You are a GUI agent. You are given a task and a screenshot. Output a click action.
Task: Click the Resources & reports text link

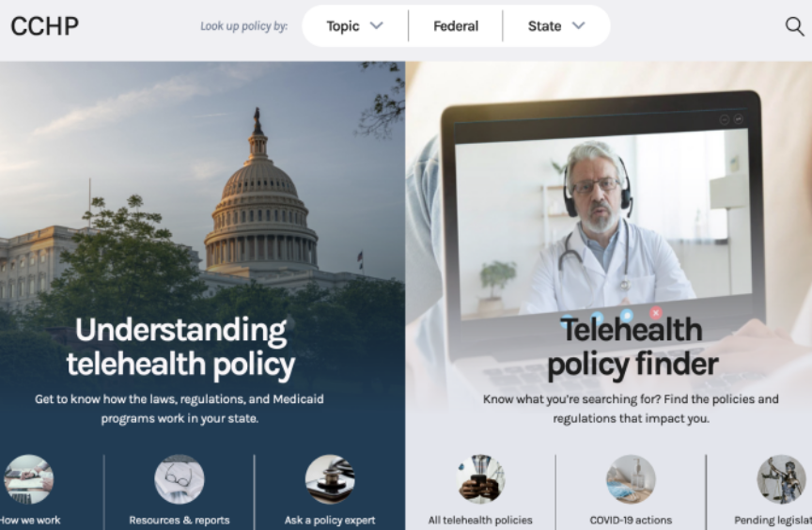pos(180,521)
